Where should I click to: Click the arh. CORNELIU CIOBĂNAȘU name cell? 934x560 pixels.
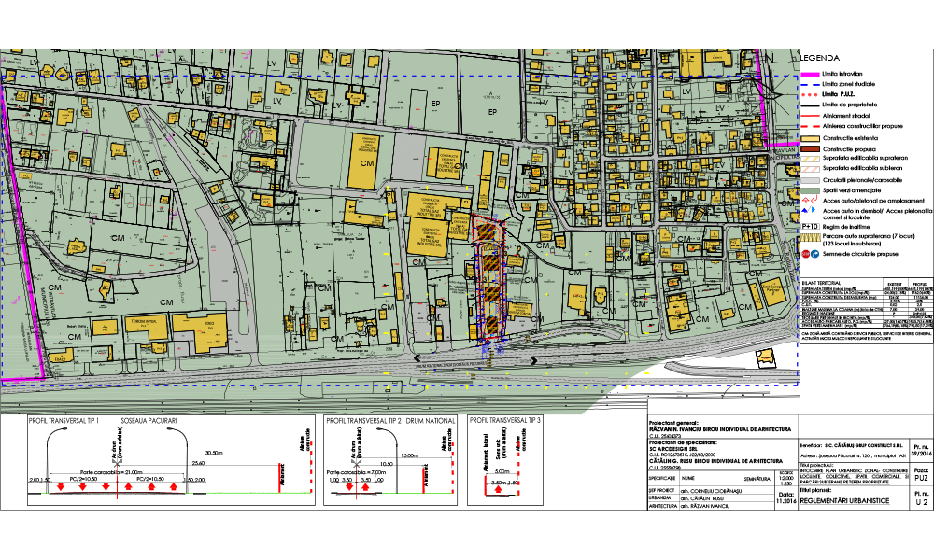(711, 491)
